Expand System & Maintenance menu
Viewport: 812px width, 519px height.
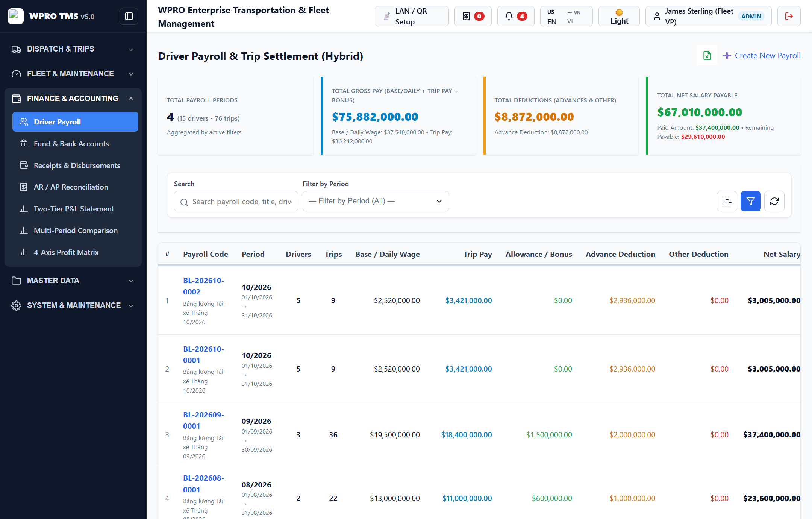(73, 305)
